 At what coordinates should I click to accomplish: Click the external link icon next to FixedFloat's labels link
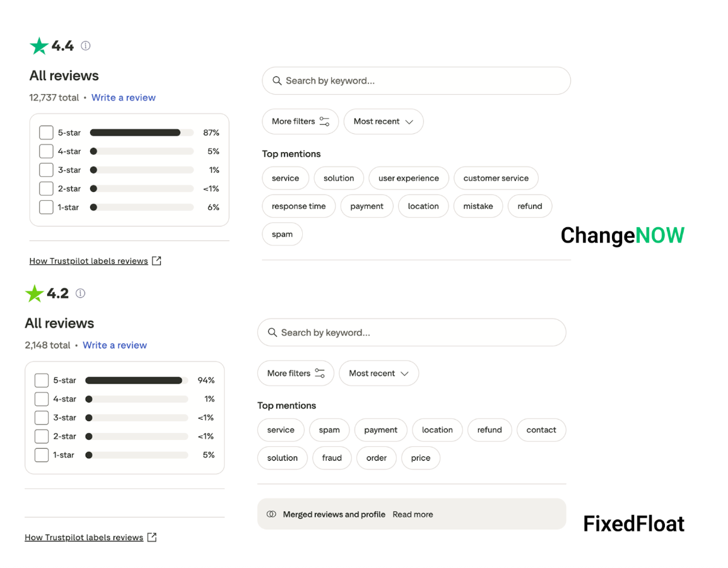tap(152, 537)
